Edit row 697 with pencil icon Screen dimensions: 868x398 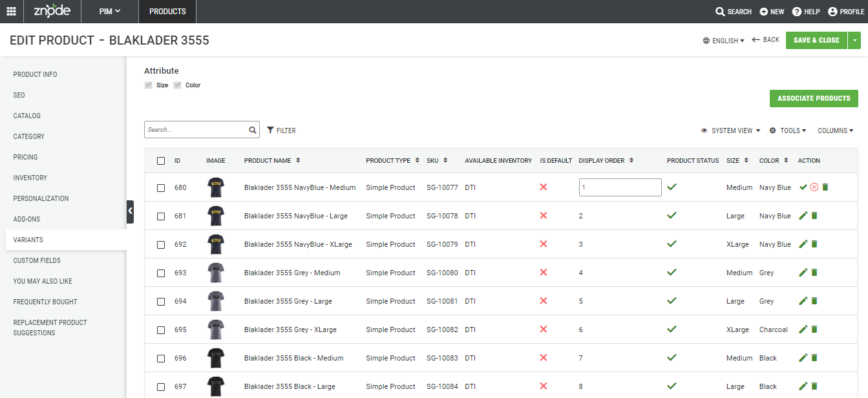click(803, 386)
